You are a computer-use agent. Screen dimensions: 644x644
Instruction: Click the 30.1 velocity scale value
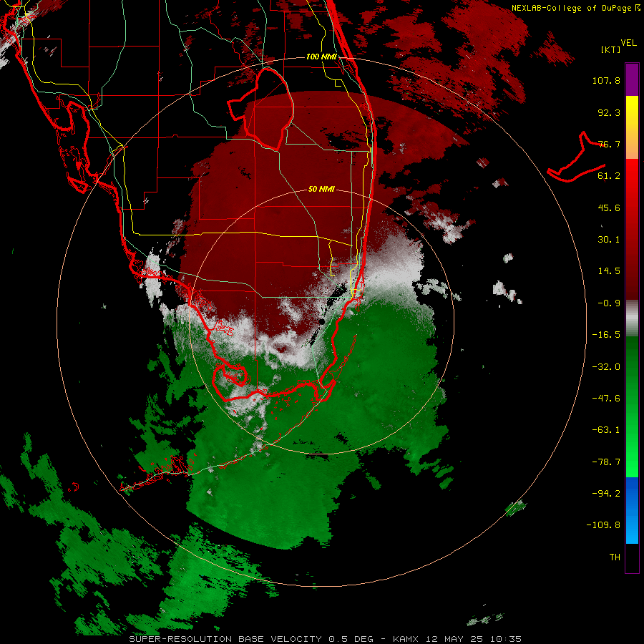(x=609, y=240)
